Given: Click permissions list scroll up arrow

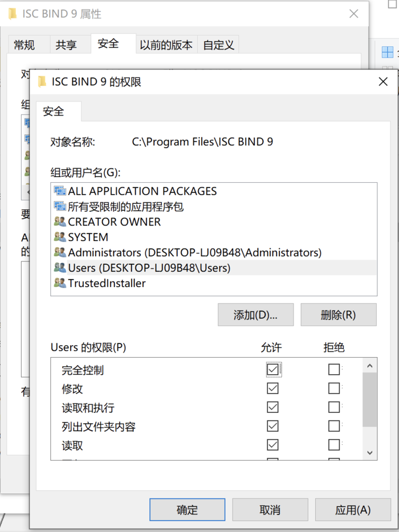Looking at the screenshot, I should coord(370,366).
